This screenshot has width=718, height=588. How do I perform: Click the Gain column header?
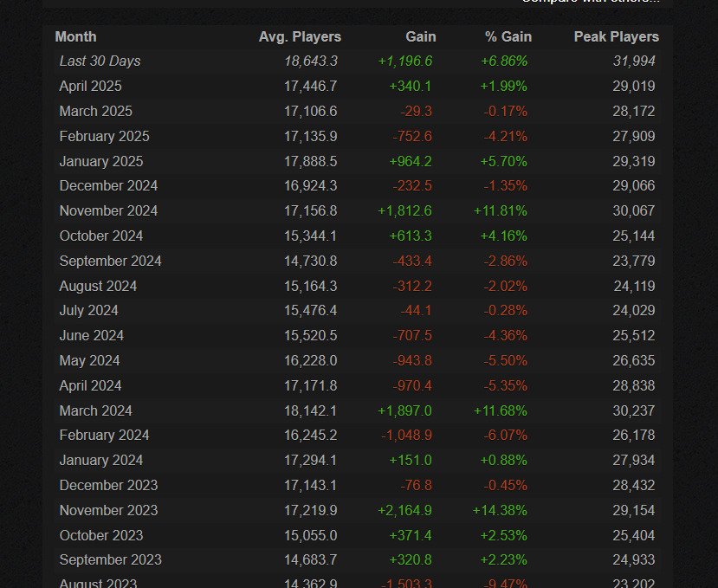(x=420, y=36)
